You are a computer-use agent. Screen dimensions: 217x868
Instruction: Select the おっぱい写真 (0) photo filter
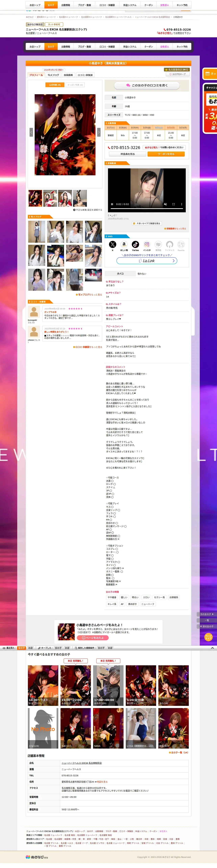click(75, 85)
